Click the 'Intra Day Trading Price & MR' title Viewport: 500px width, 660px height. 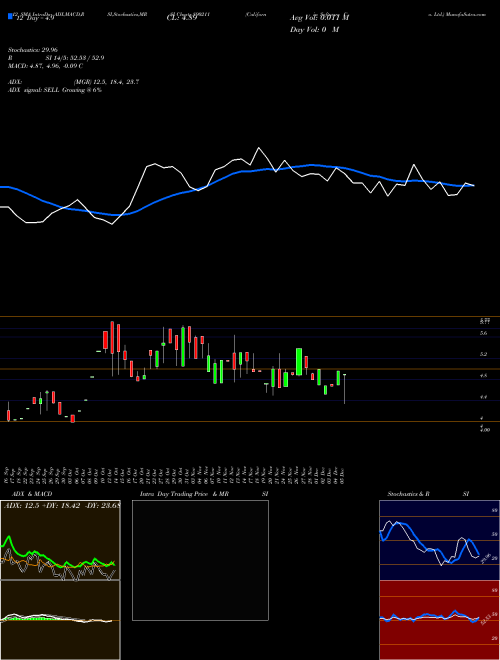tap(184, 494)
